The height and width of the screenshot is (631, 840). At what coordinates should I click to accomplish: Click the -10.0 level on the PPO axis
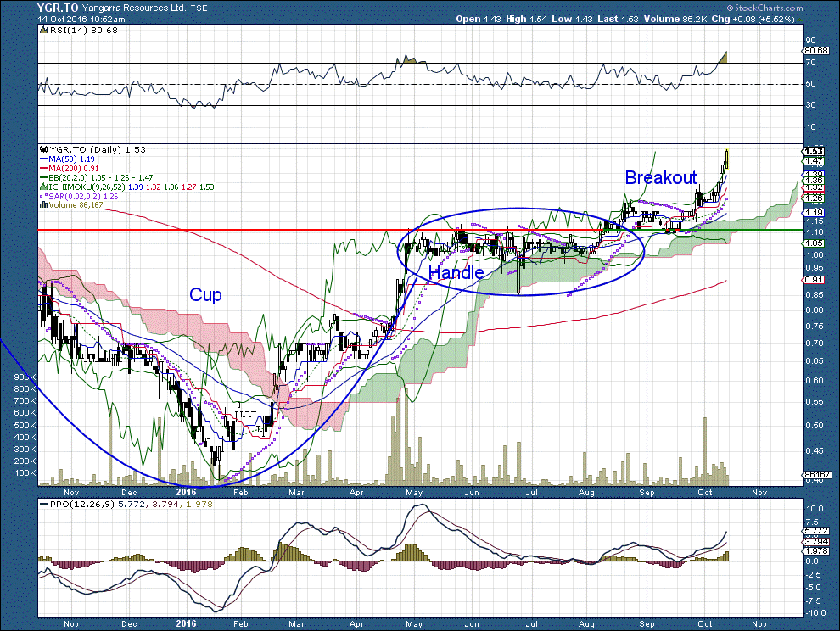[816, 613]
